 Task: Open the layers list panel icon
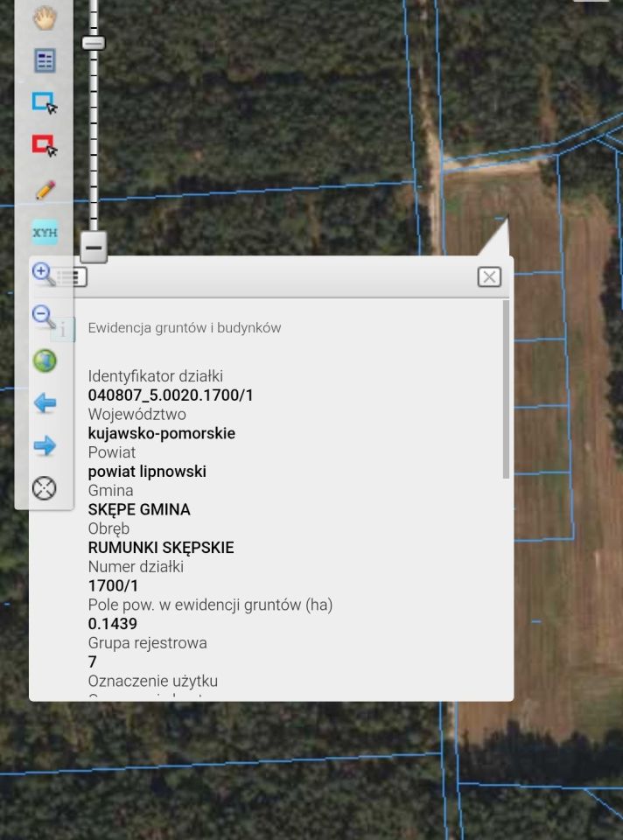pos(45,60)
